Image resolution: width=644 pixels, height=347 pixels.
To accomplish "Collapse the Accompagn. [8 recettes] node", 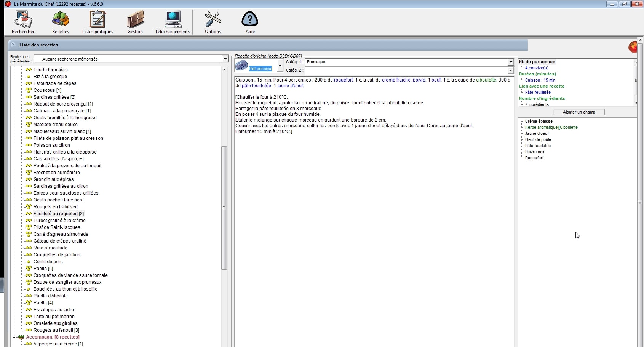I will (14, 337).
